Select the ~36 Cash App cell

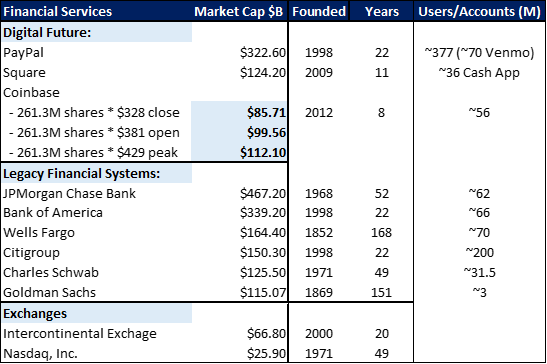point(479,73)
